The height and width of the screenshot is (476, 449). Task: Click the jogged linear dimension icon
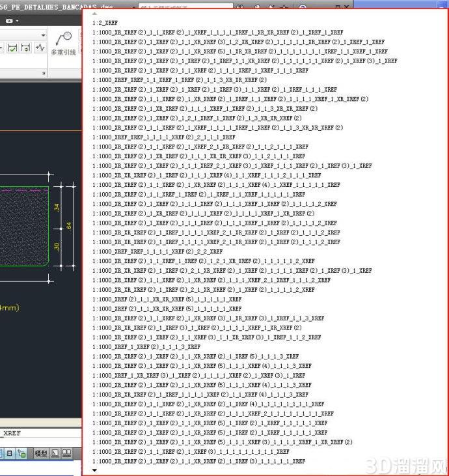click(40, 48)
